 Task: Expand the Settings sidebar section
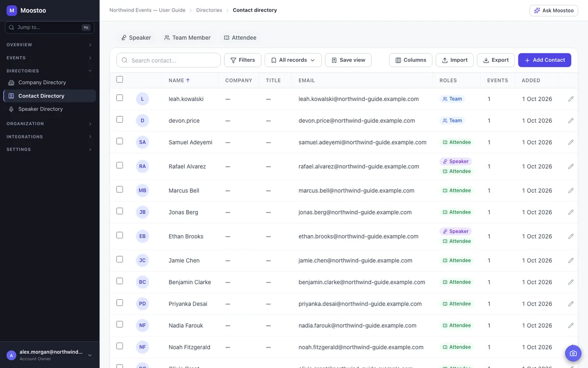49,149
